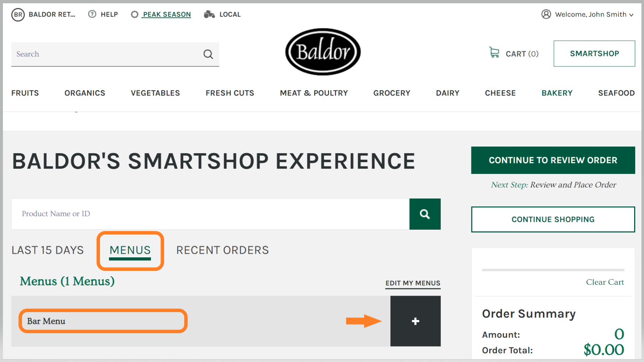The height and width of the screenshot is (362, 644).
Task: Open the Bakery category menu
Action: (x=557, y=93)
